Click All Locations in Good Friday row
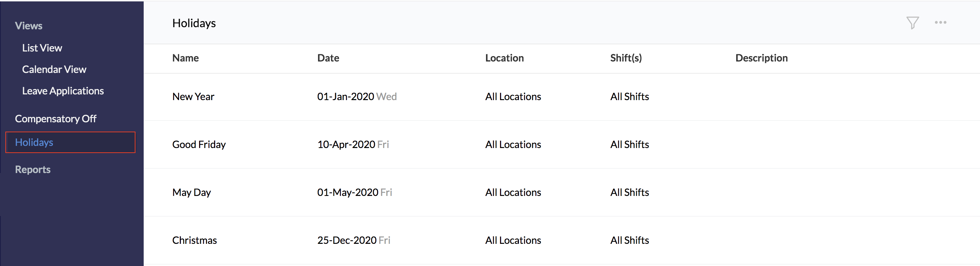 513,144
